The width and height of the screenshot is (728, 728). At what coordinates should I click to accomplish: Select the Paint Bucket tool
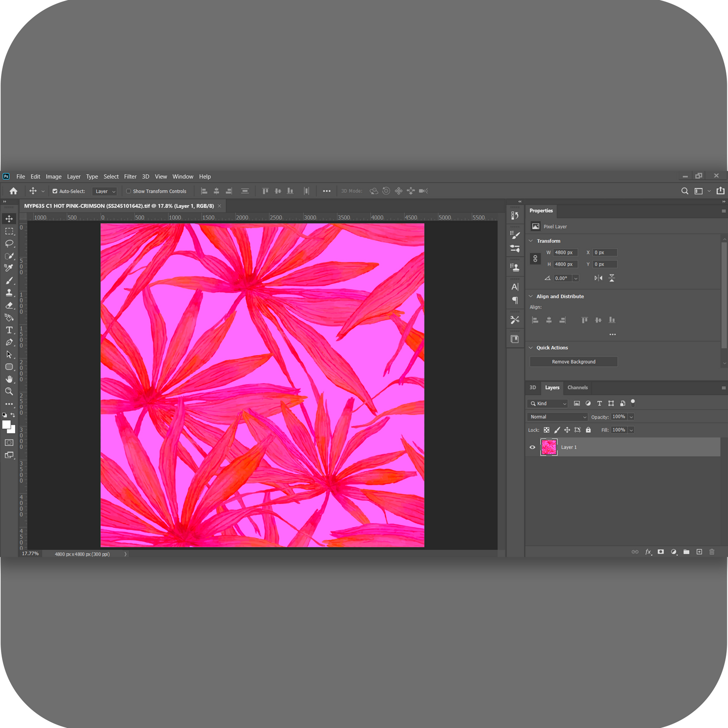(9, 317)
